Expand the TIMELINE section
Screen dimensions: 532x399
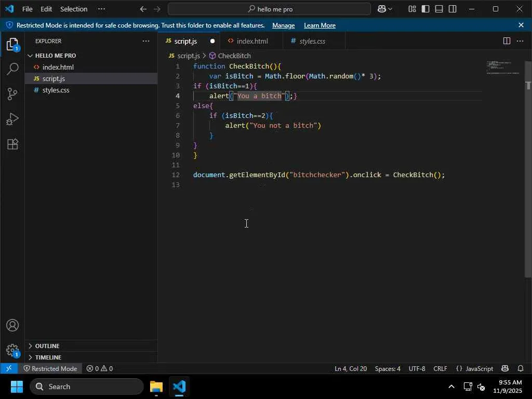(x=48, y=357)
